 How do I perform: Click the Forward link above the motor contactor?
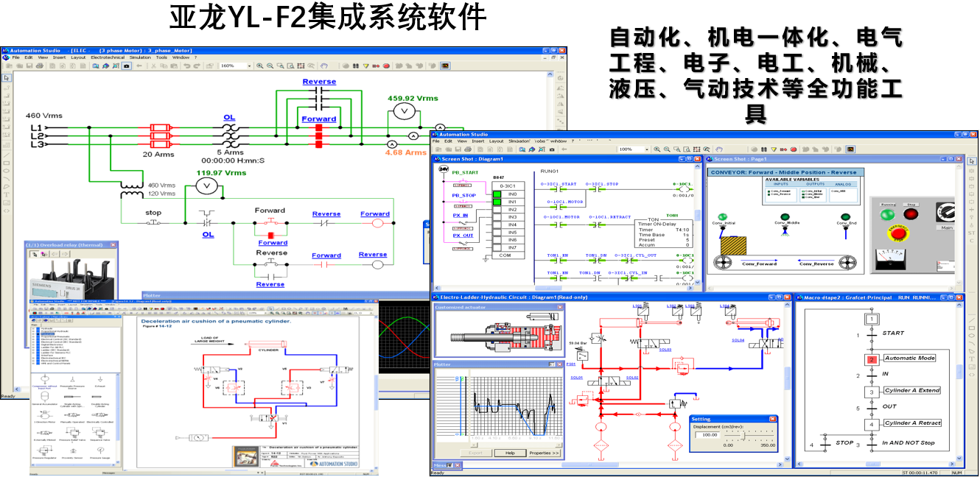tap(319, 119)
